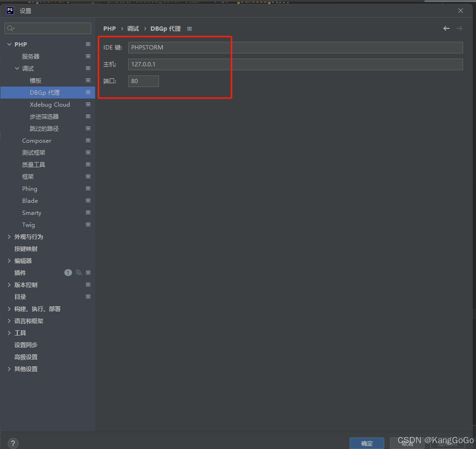The height and width of the screenshot is (449, 476).
Task: Open the Phing settings page
Action: point(29,188)
